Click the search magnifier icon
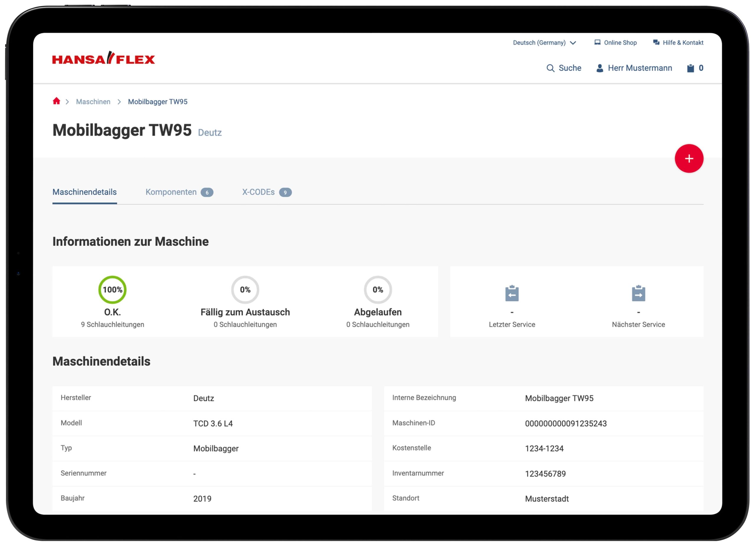Viewport: 756px width, 548px height. click(x=550, y=68)
